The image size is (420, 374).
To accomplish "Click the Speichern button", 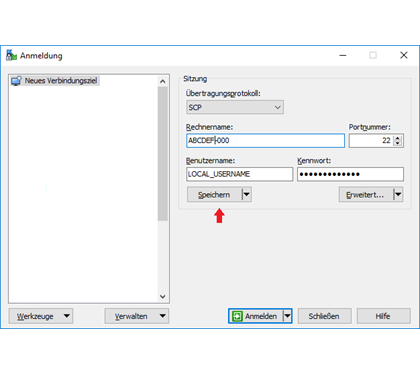I will (x=214, y=195).
